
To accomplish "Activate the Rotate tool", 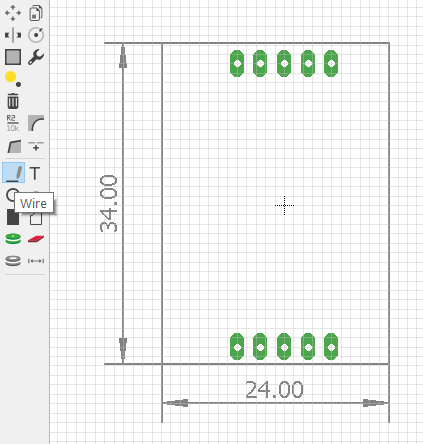I will 36,35.
